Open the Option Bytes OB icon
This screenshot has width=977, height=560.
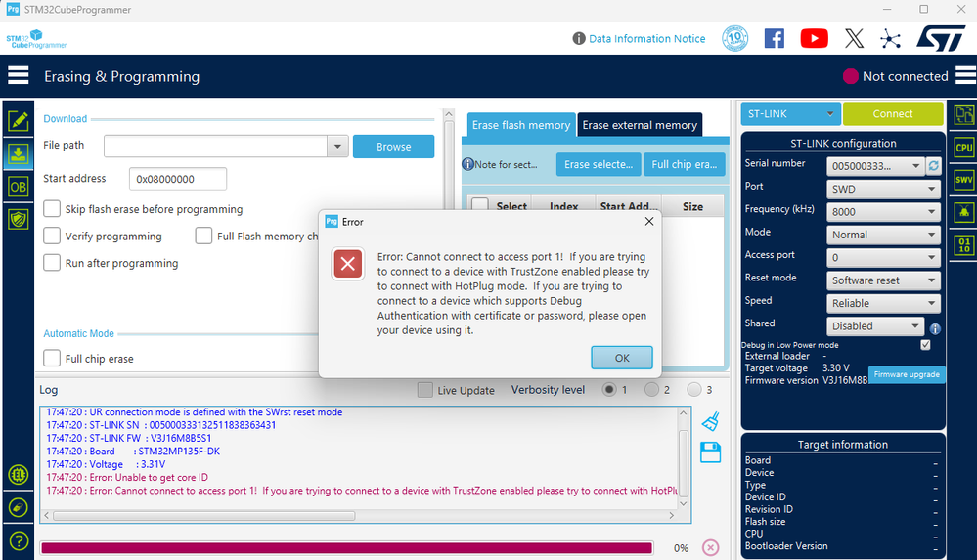[18, 187]
